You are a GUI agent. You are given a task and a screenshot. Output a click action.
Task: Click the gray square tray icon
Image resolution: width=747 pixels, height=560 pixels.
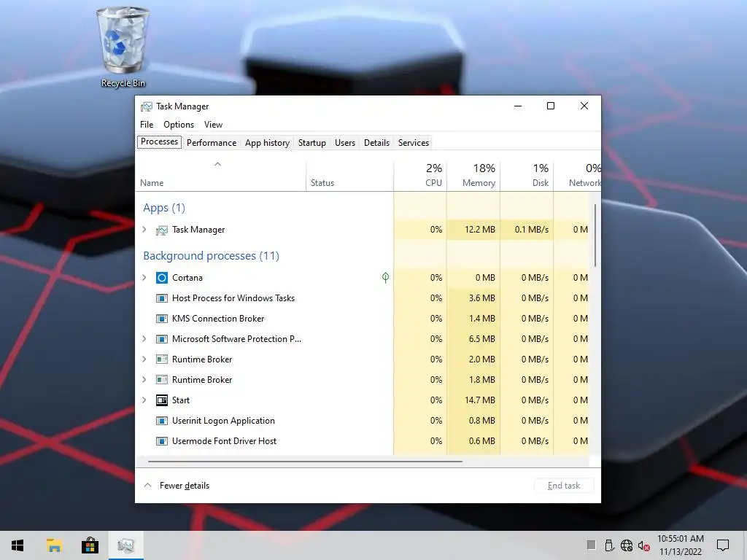[x=591, y=545]
